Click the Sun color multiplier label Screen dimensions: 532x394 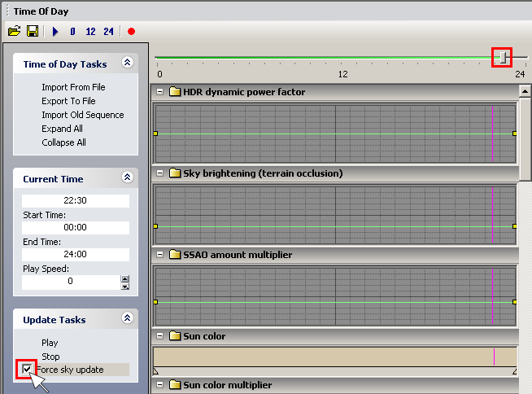click(x=227, y=385)
